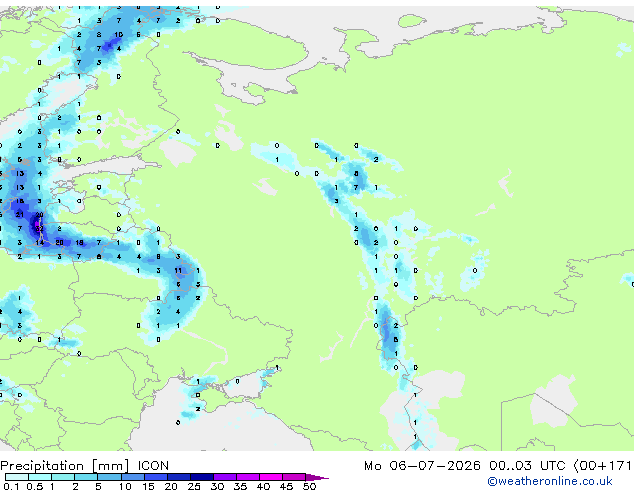Select the legend value '30'

(x=217, y=486)
